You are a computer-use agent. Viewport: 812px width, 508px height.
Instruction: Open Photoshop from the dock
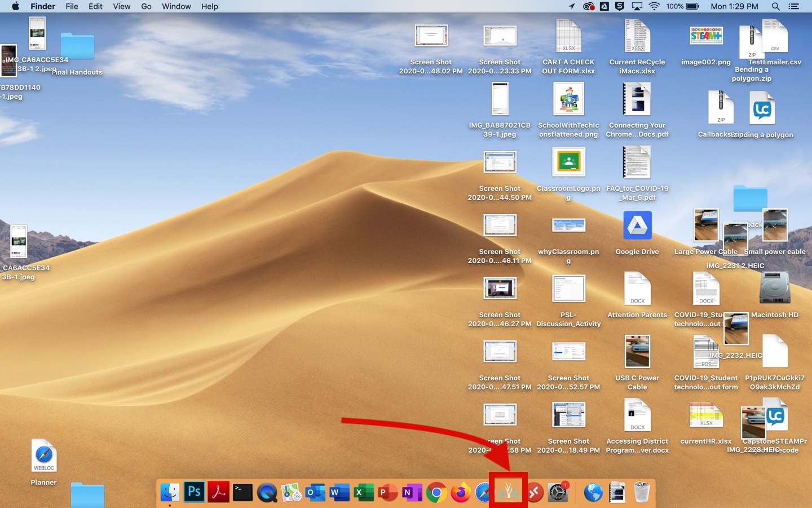coord(194,492)
